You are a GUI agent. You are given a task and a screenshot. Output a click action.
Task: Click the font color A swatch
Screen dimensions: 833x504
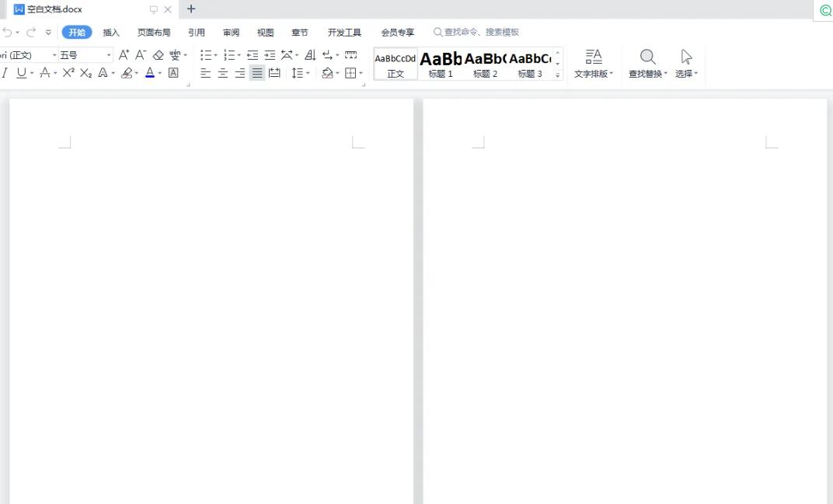pos(150,73)
